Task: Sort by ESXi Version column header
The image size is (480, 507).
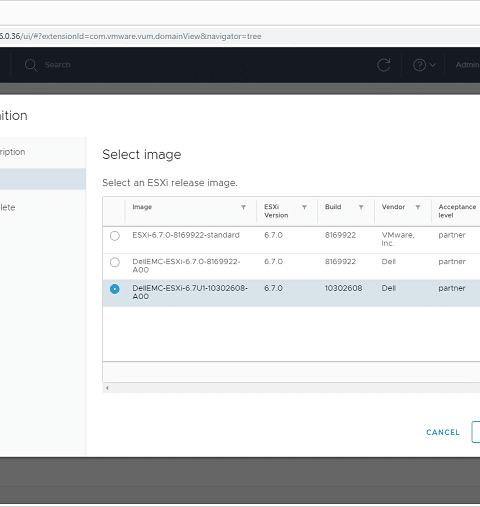Action: coord(276,211)
